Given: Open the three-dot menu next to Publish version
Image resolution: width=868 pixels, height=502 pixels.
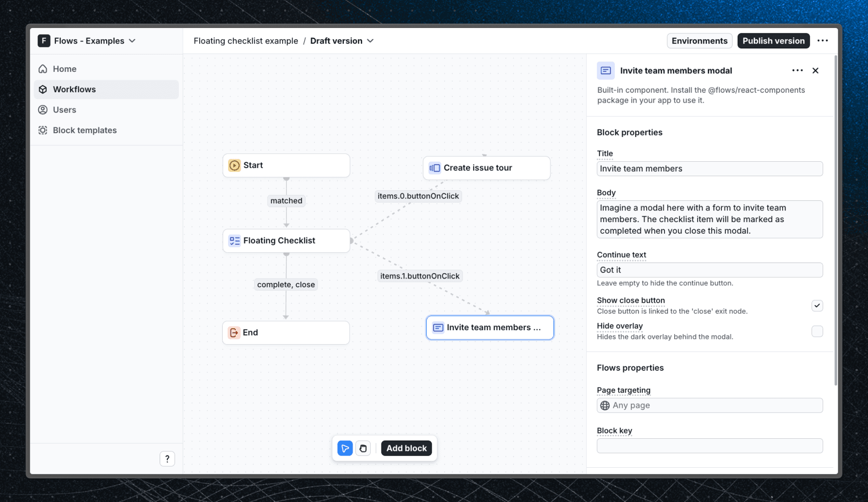Looking at the screenshot, I should pyautogui.click(x=823, y=41).
